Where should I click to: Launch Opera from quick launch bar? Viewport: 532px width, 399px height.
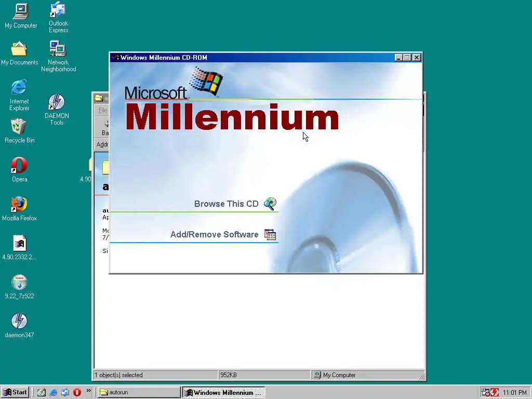(x=77, y=392)
